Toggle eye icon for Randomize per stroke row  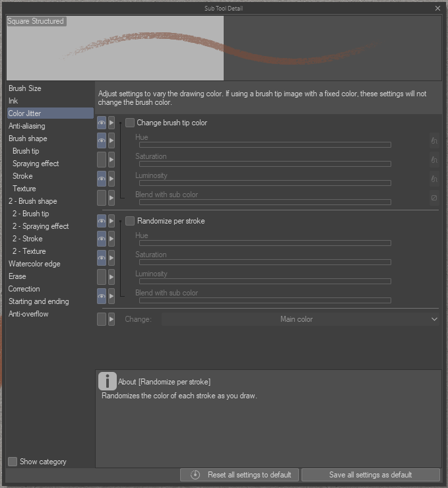click(x=102, y=221)
